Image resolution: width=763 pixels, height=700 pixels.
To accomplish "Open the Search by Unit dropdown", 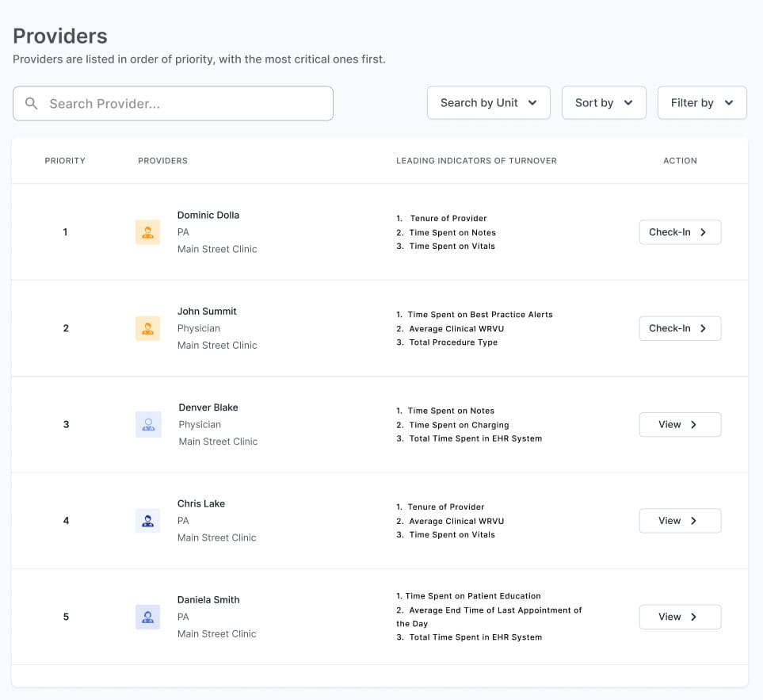I will coord(488,103).
